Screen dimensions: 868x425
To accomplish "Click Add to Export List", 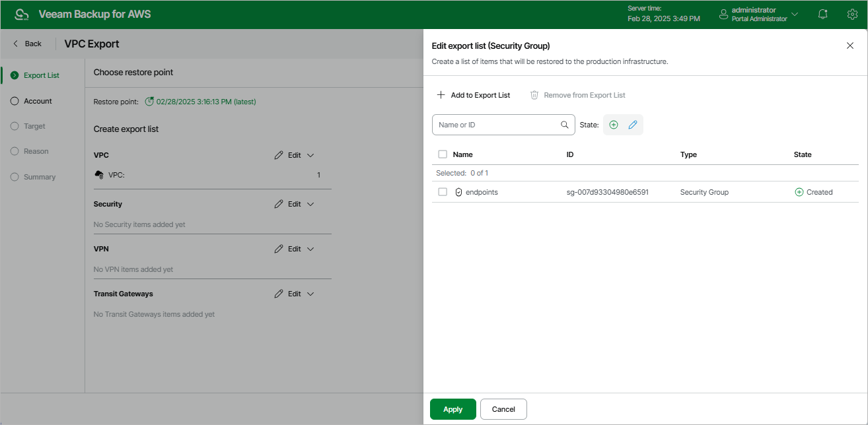I will click(x=474, y=95).
